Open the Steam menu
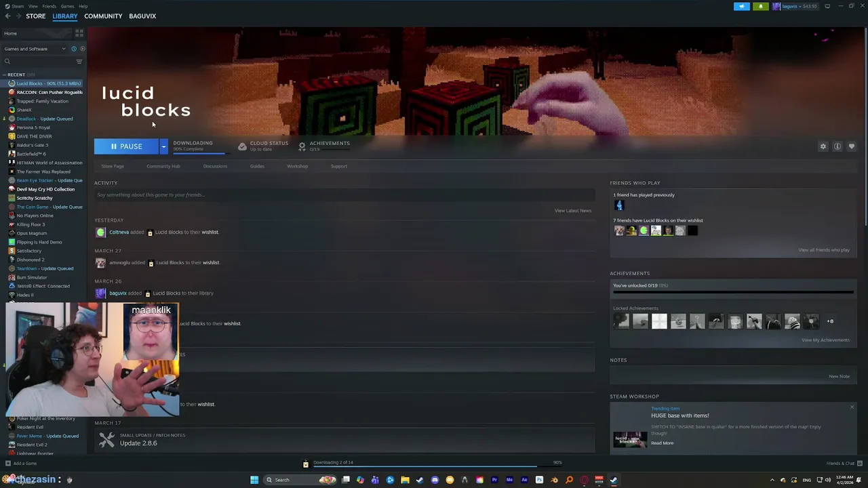 pos(18,6)
